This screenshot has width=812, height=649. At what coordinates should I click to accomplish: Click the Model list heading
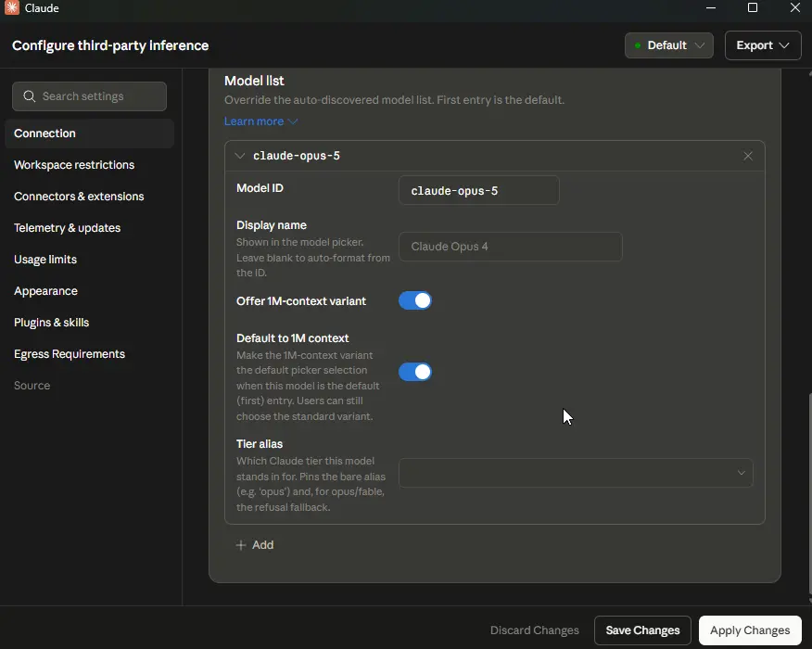coord(254,81)
